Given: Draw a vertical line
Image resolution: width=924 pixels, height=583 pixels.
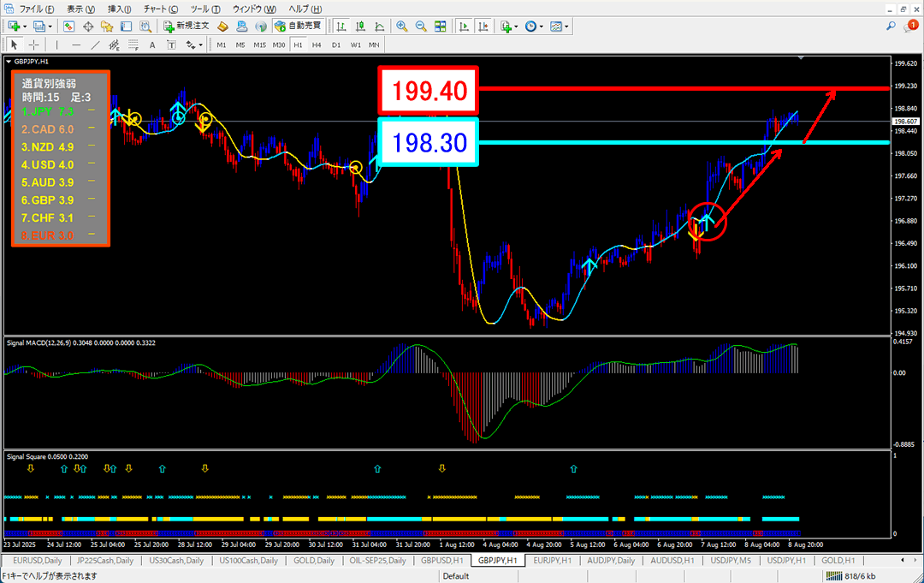Looking at the screenshot, I should coord(56,45).
